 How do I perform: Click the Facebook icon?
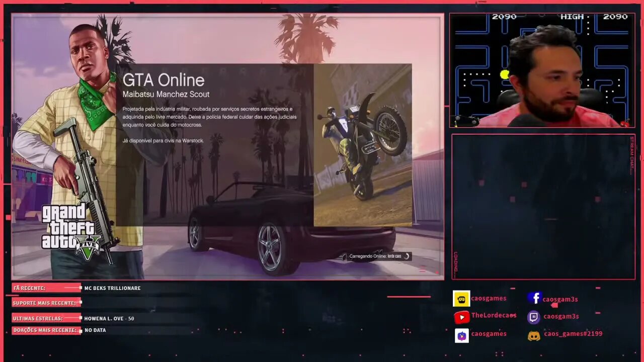tap(534, 298)
